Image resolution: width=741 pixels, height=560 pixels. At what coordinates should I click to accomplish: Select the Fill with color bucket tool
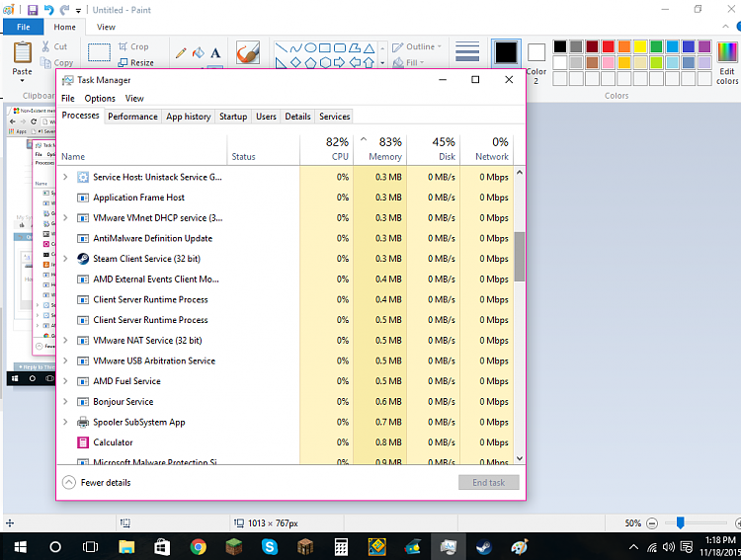point(198,52)
